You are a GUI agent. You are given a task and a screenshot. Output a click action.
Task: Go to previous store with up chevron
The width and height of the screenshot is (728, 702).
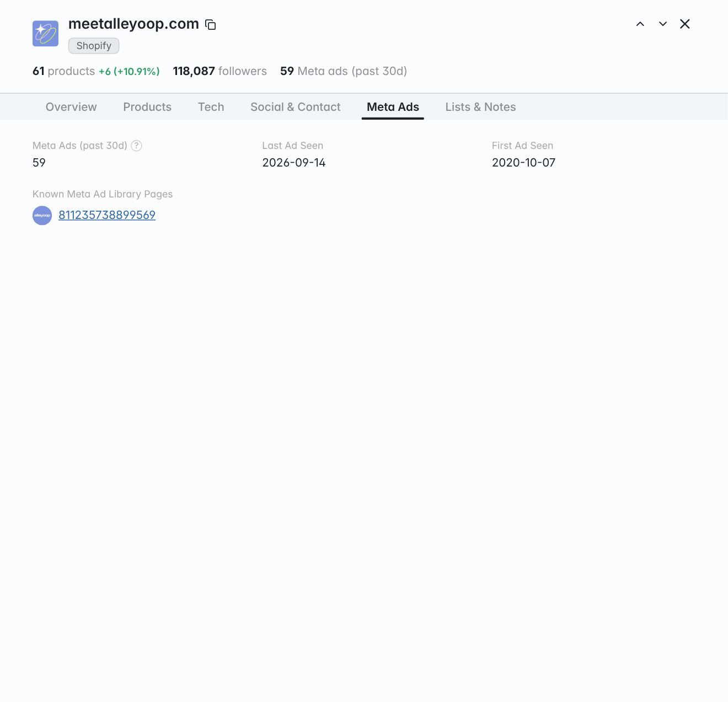point(640,24)
